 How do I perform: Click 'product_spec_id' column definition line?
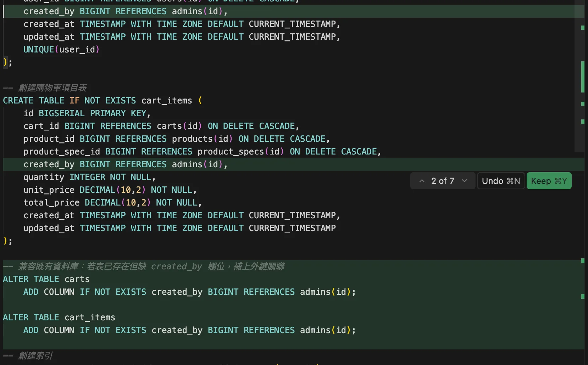coord(202,152)
